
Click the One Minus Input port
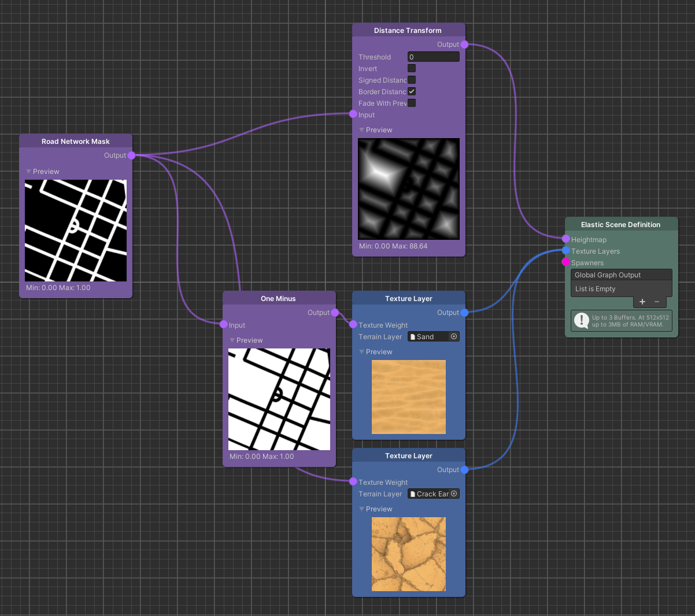click(224, 325)
